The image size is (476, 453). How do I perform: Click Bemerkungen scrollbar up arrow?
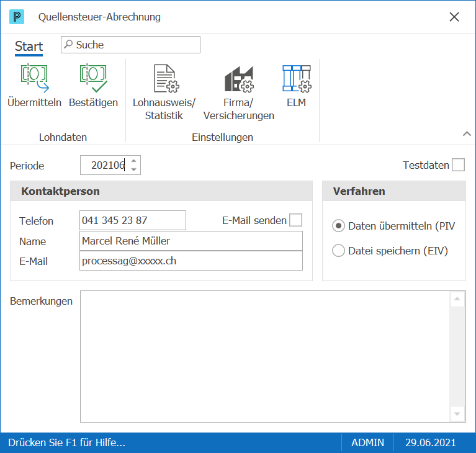click(x=457, y=299)
